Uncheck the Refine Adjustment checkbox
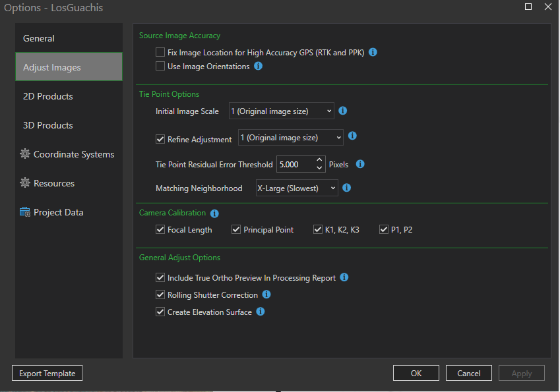 tap(160, 139)
